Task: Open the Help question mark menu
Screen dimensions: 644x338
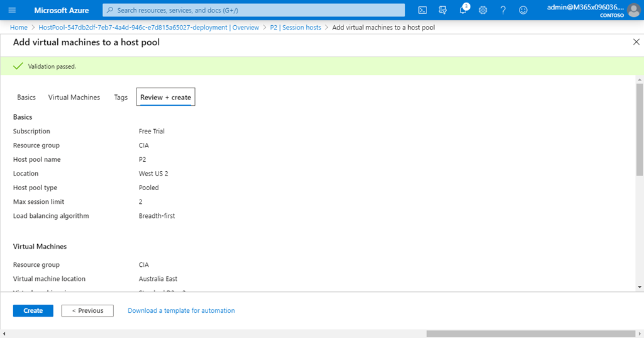Action: click(x=503, y=10)
